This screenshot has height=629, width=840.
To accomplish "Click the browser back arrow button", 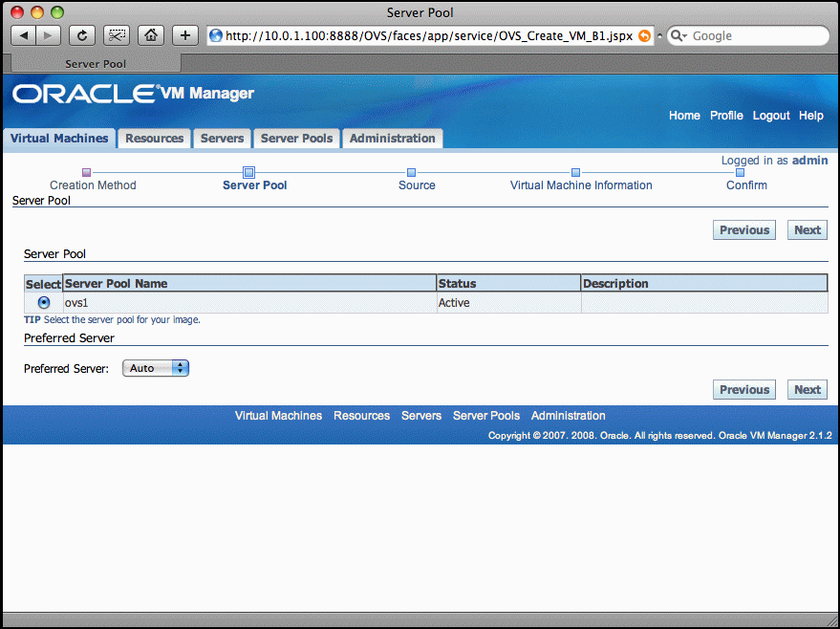I will pyautogui.click(x=24, y=35).
